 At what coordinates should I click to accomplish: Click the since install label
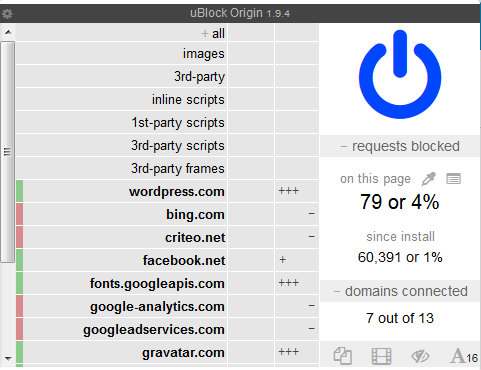coord(400,237)
